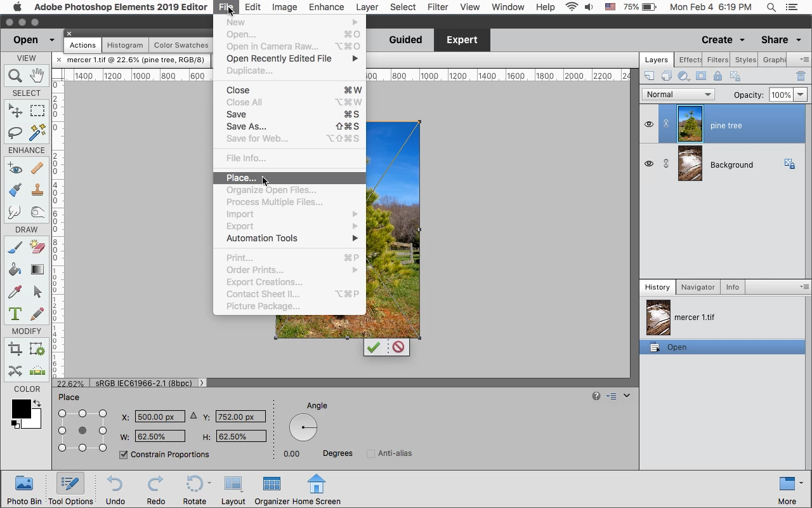The height and width of the screenshot is (508, 812).
Task: Go to Home Screen
Action: click(316, 490)
